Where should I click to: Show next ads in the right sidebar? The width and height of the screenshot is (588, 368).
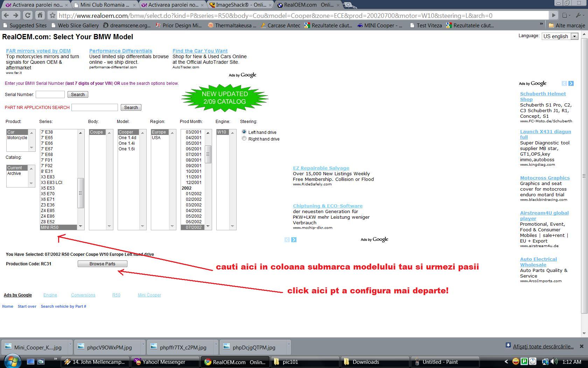click(x=571, y=83)
